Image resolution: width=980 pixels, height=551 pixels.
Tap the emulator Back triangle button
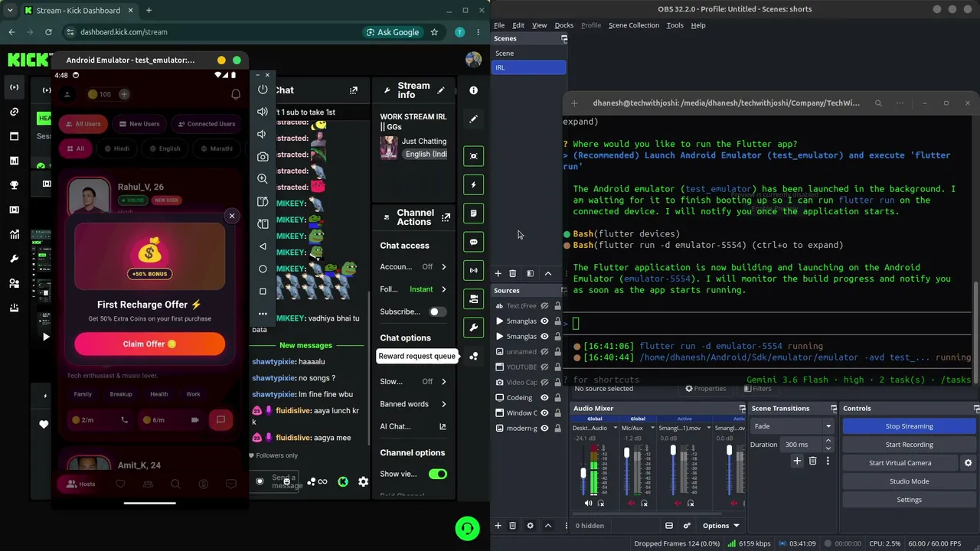[x=263, y=246]
